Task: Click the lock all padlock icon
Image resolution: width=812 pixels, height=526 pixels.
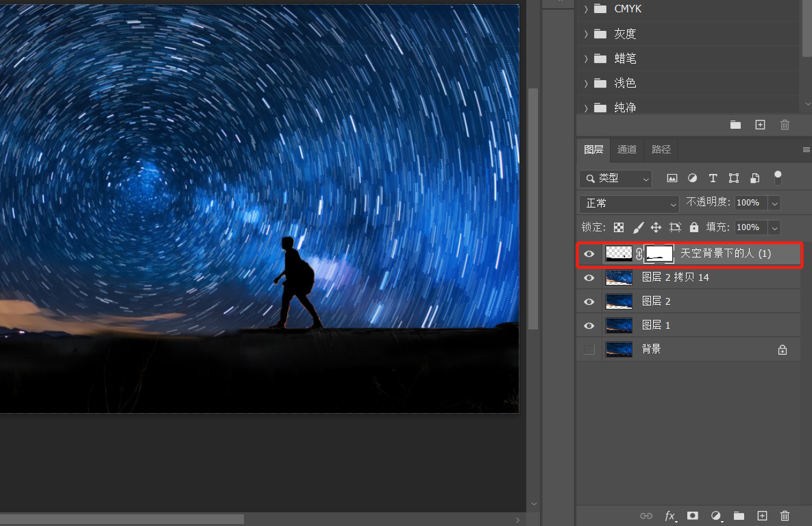Action: coord(693,227)
